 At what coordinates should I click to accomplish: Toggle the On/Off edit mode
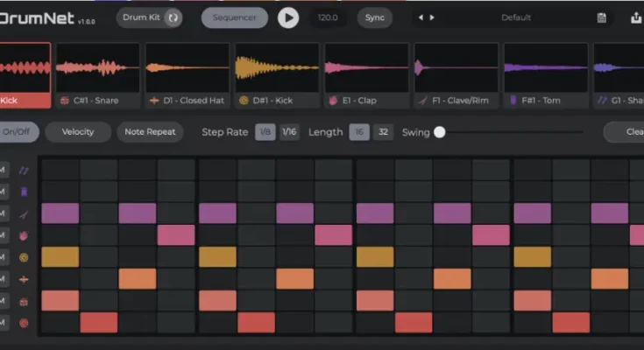18,132
